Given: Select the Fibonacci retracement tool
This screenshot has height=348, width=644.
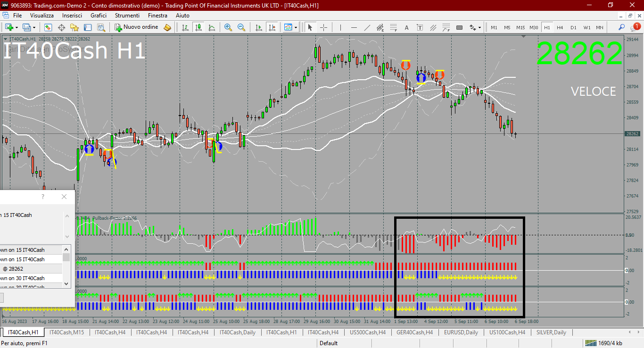Looking at the screenshot, I should [x=393, y=27].
